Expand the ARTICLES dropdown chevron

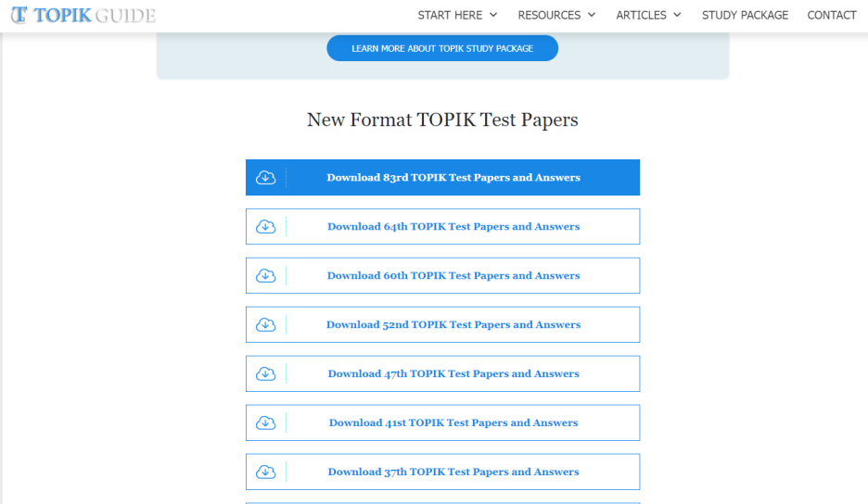coord(677,15)
